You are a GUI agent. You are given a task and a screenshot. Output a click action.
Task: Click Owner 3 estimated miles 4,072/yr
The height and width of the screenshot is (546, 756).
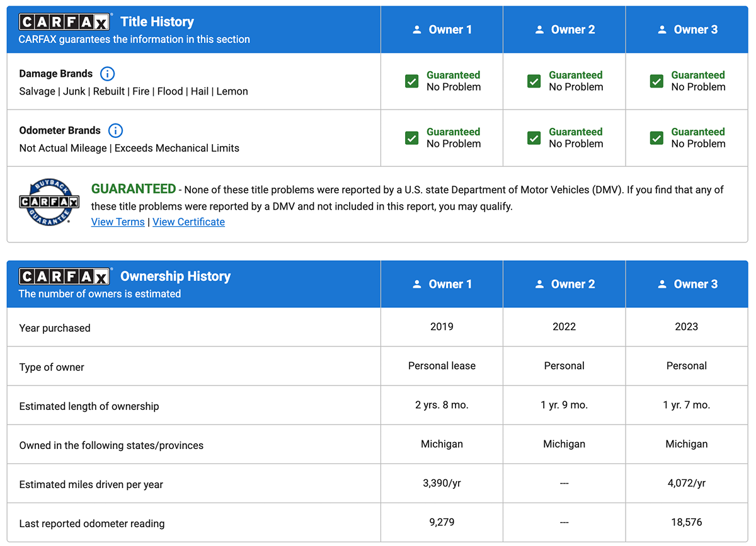[687, 483]
